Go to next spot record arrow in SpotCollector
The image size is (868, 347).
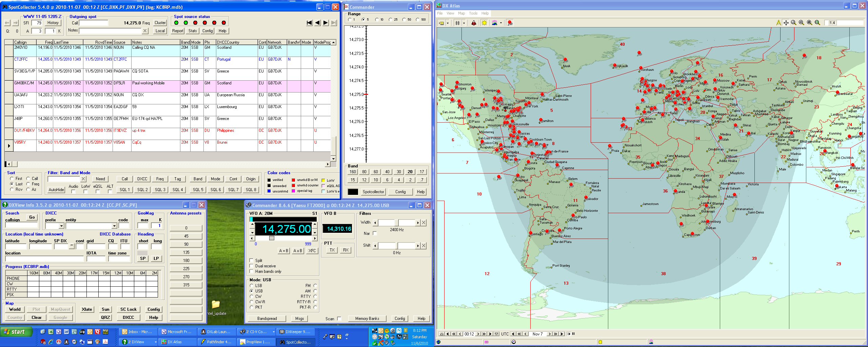point(325,23)
